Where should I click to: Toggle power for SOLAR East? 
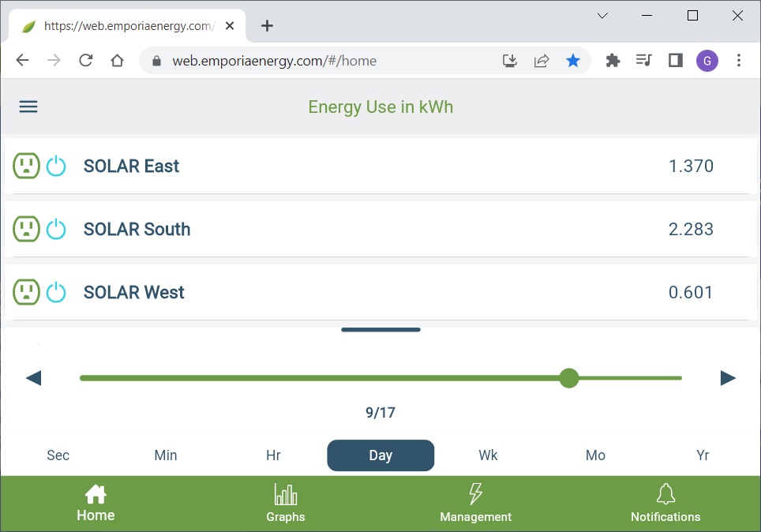[56, 166]
